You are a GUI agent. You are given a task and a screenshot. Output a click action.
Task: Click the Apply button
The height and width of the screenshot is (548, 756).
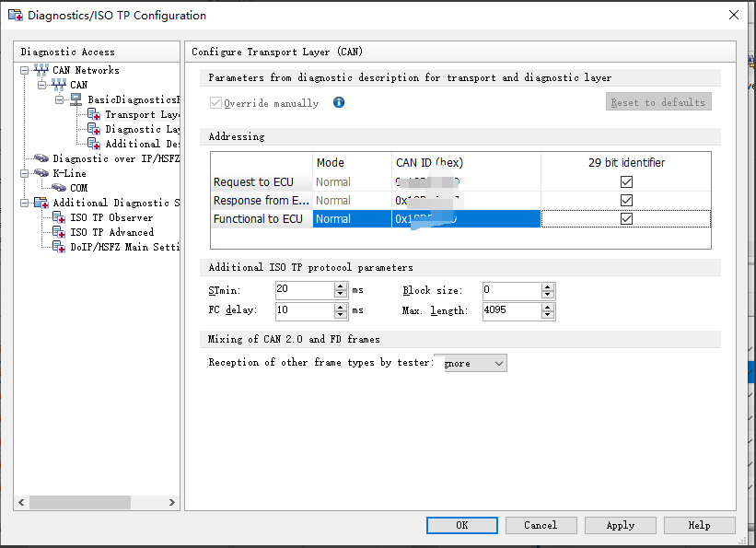[x=620, y=525]
